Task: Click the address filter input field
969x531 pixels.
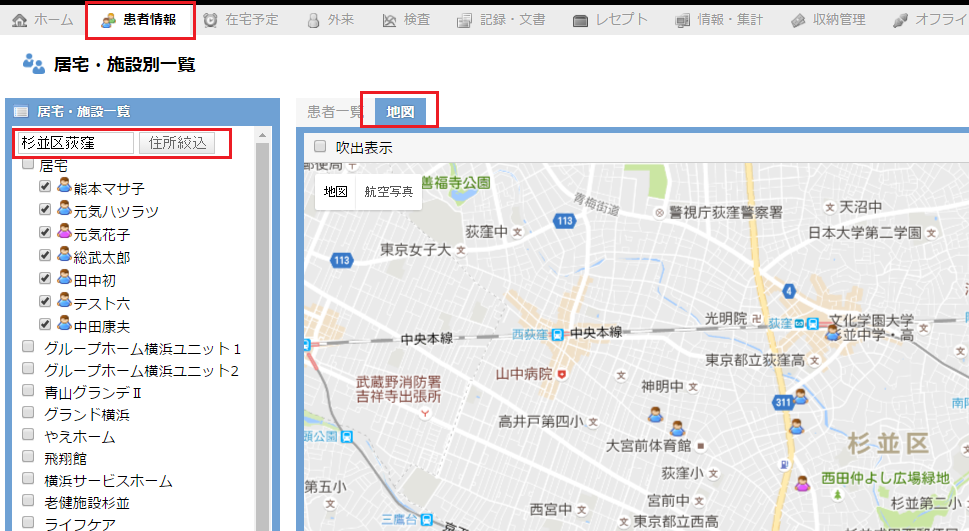Action: tap(76, 143)
